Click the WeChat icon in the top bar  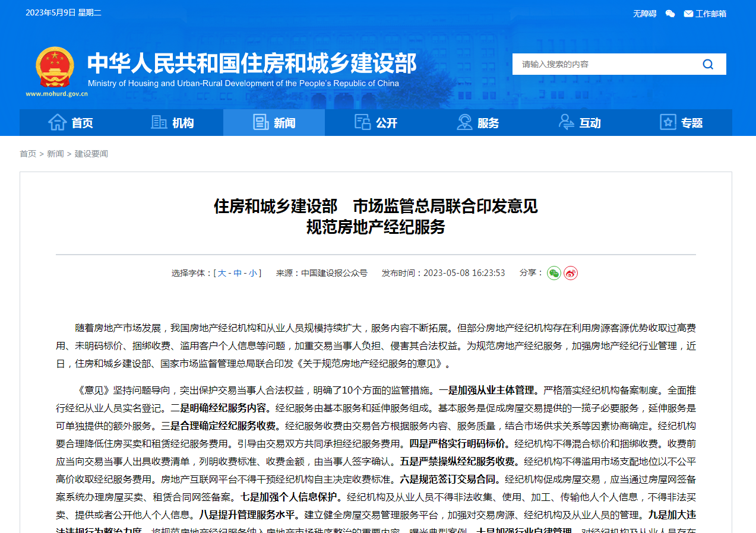[669, 13]
